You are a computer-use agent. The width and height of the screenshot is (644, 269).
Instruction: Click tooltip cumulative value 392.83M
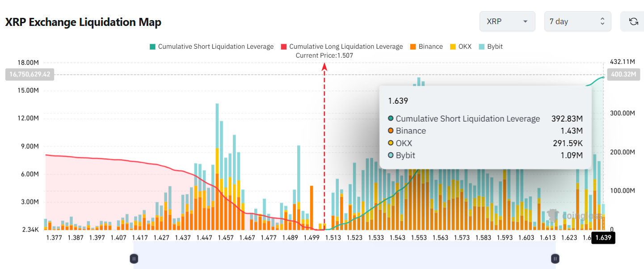pos(567,118)
